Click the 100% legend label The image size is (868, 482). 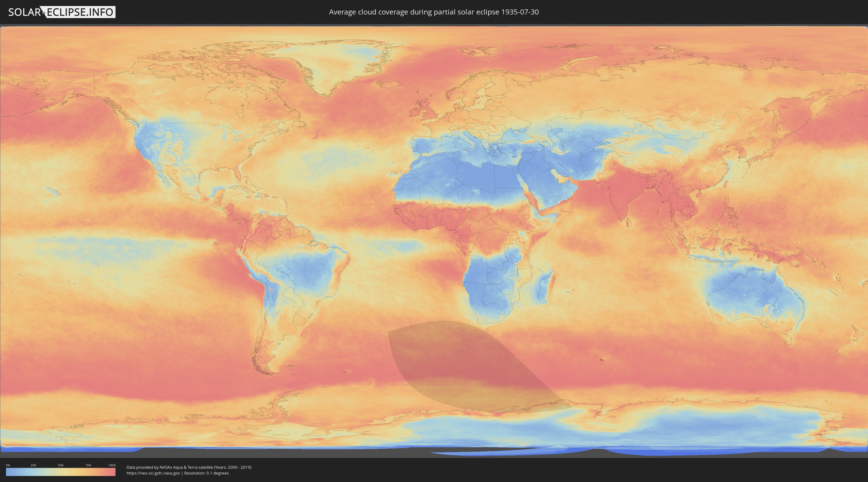(x=112, y=465)
